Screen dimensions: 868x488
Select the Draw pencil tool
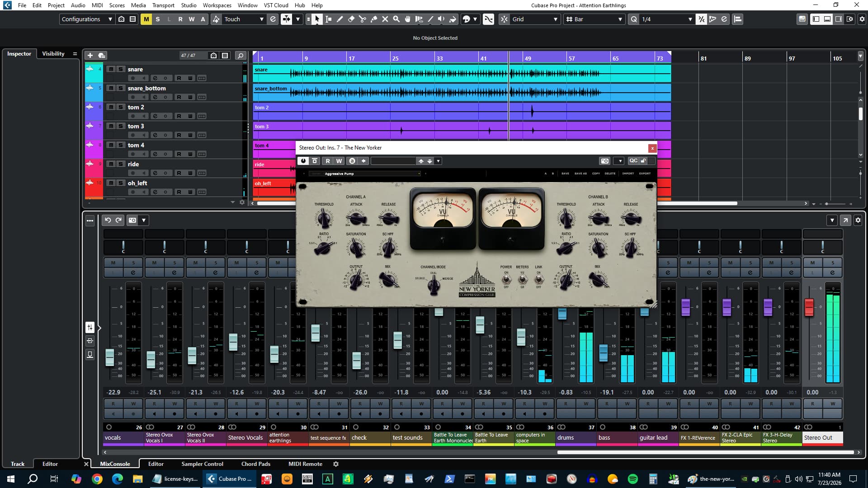tap(340, 19)
